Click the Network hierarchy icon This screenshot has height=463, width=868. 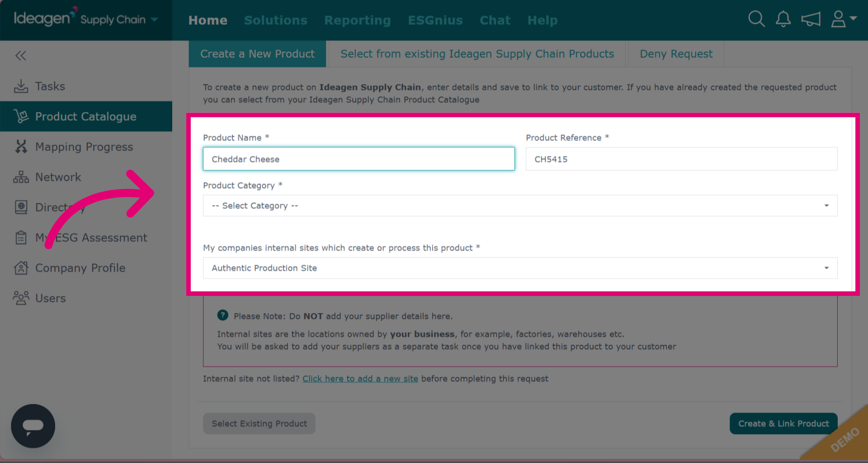[x=21, y=177]
